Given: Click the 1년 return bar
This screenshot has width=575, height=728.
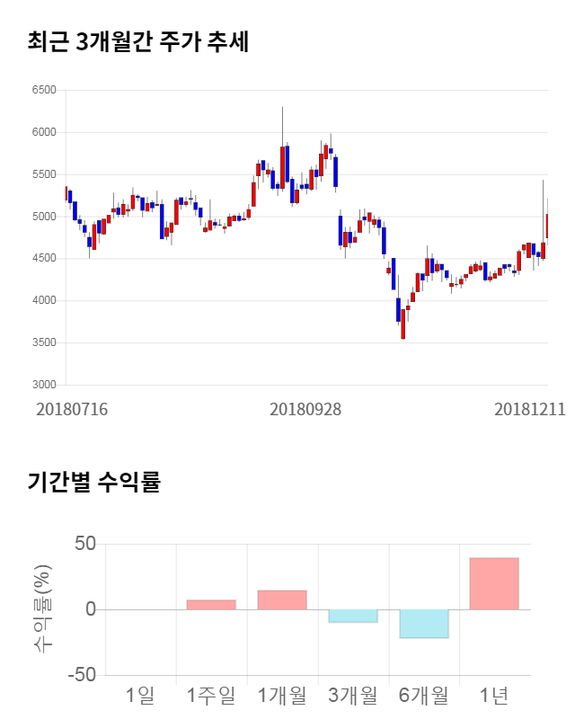Looking at the screenshot, I should [x=494, y=583].
